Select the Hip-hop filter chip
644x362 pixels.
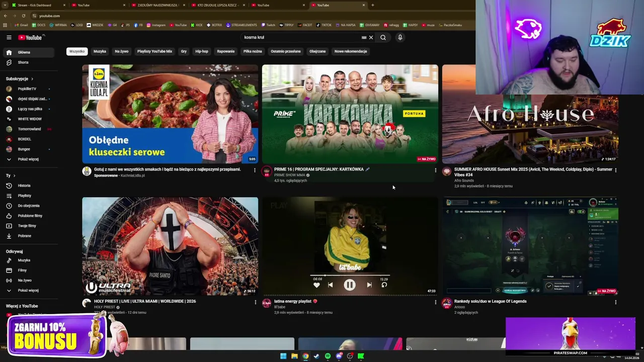pyautogui.click(x=202, y=51)
